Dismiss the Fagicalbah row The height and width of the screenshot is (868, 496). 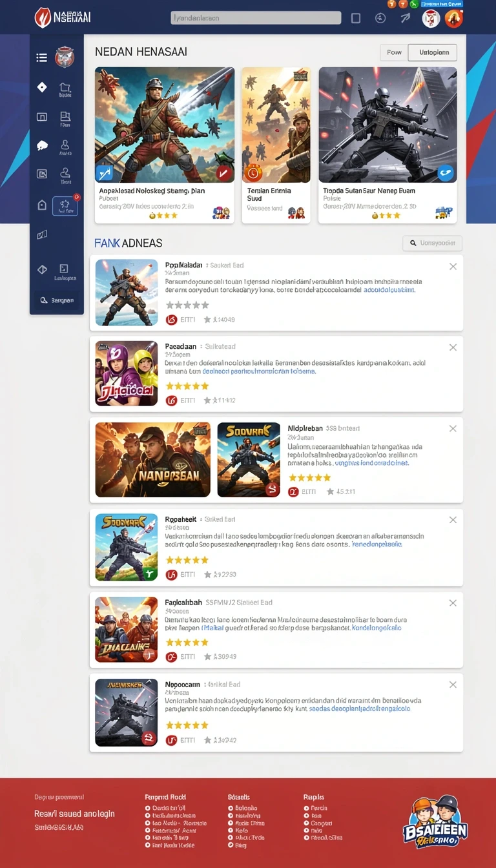coord(453,603)
